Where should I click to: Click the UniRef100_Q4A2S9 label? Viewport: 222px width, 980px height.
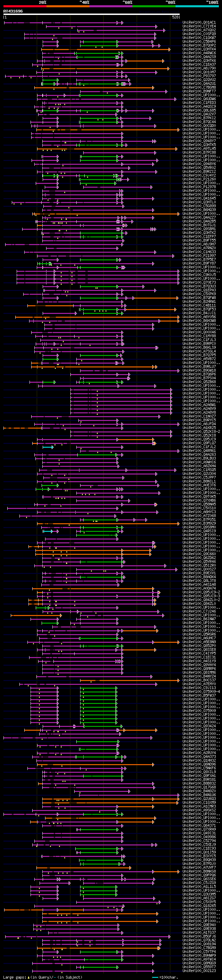coord(199,57)
